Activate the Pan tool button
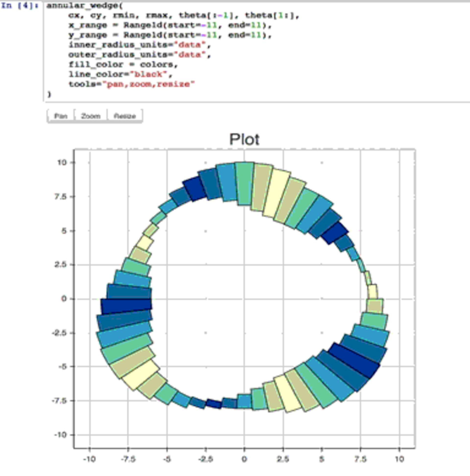Viewport: 470px width, 476px height. coord(60,116)
